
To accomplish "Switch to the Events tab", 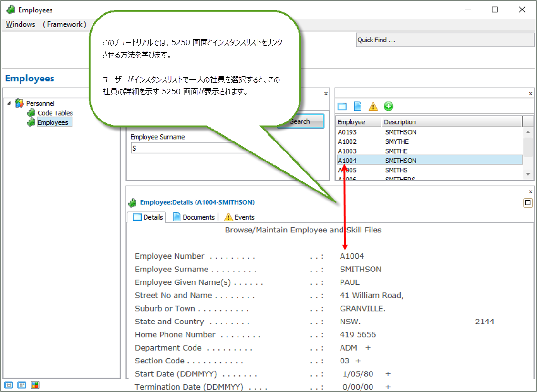I will tap(239, 217).
